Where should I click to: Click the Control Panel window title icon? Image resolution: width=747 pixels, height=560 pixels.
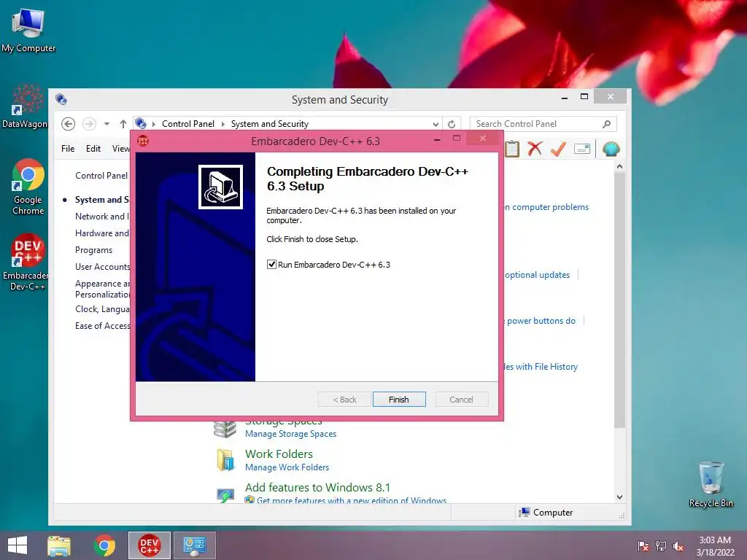(x=61, y=99)
